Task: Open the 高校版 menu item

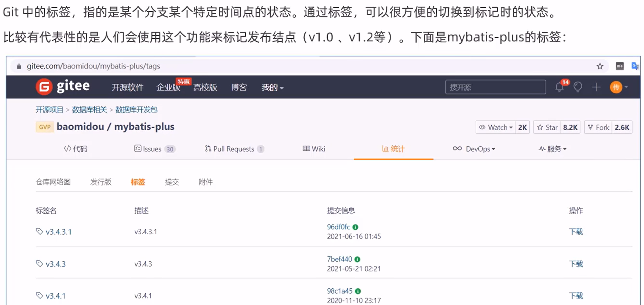Action: click(205, 87)
